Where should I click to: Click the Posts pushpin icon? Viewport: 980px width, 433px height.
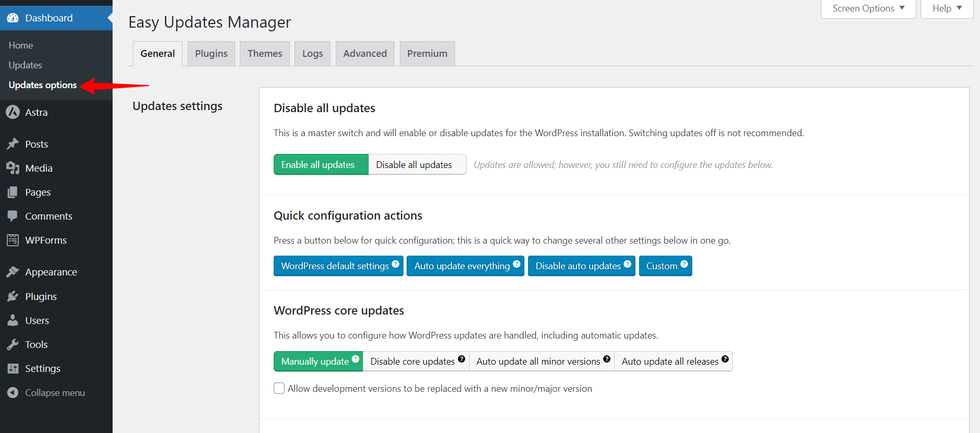click(13, 144)
